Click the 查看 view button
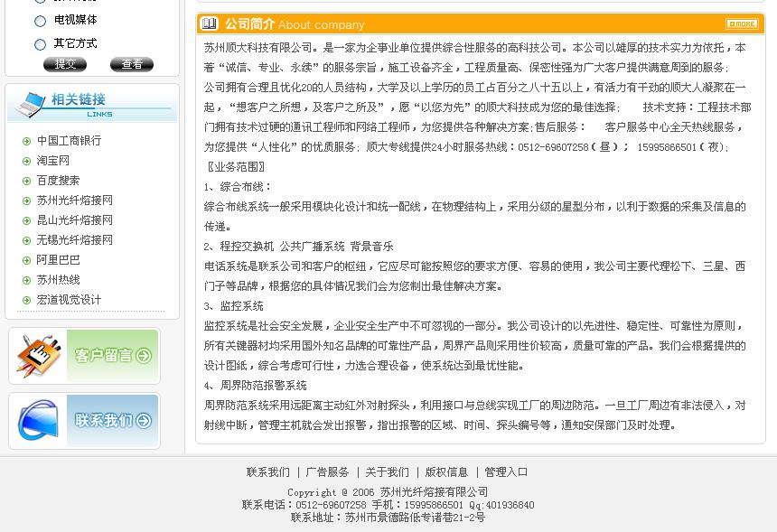Image resolution: width=777 pixels, height=532 pixels. pos(132,64)
